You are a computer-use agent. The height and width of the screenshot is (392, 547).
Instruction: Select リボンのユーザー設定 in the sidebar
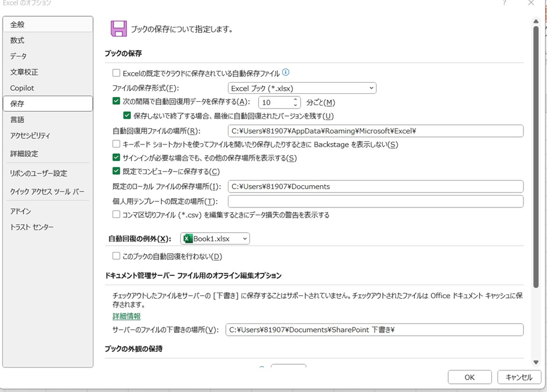(48, 173)
